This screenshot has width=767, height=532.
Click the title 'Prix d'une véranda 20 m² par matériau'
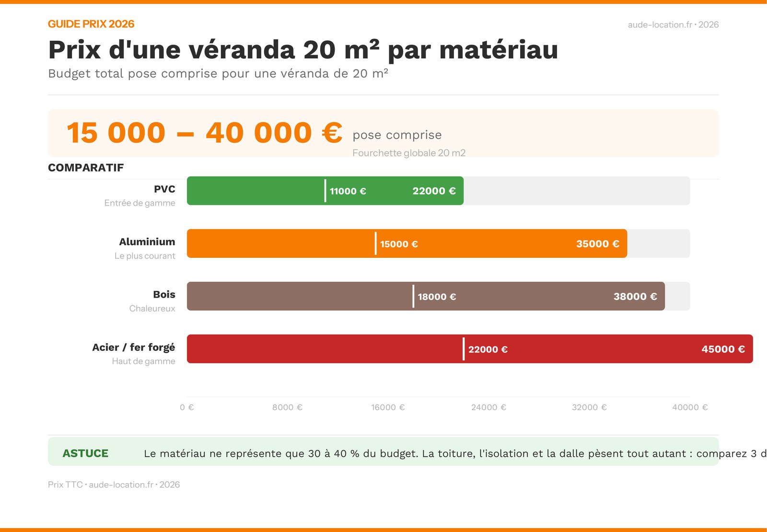tap(303, 50)
